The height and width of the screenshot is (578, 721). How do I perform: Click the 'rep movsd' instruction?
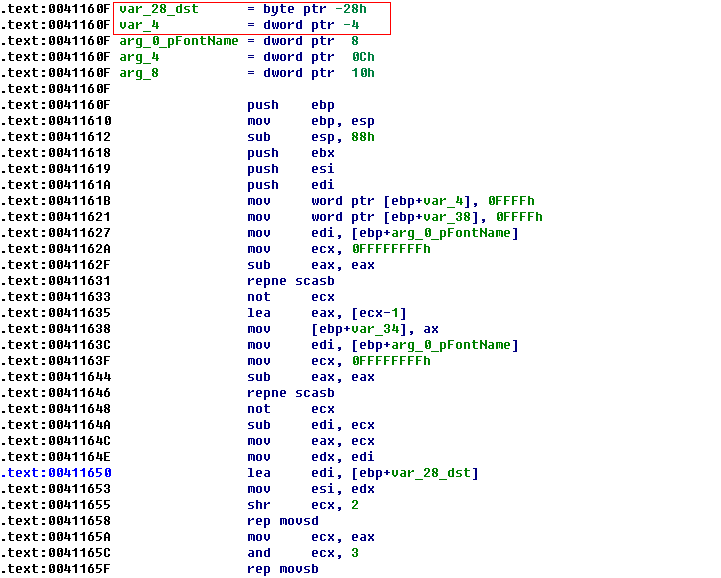tap(283, 521)
